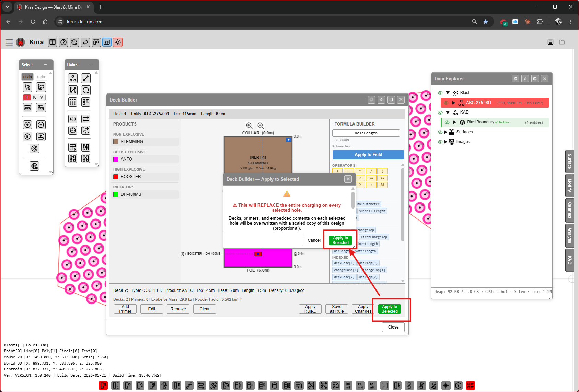Select the line-of-holes tool in Holes panel
Viewport: 579px width, 392px height.
tap(86, 79)
